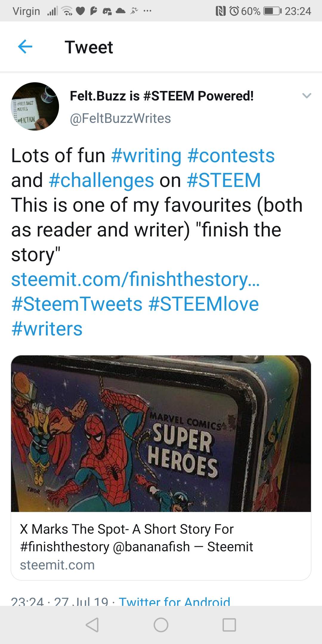This screenshot has width=322, height=644.
Task: Open the #challenges hashtag
Action: pyautogui.click(x=101, y=180)
